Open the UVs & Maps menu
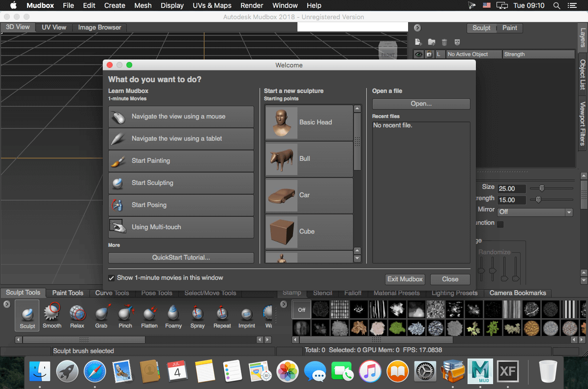Screen dimensions: 588x389 212,5
